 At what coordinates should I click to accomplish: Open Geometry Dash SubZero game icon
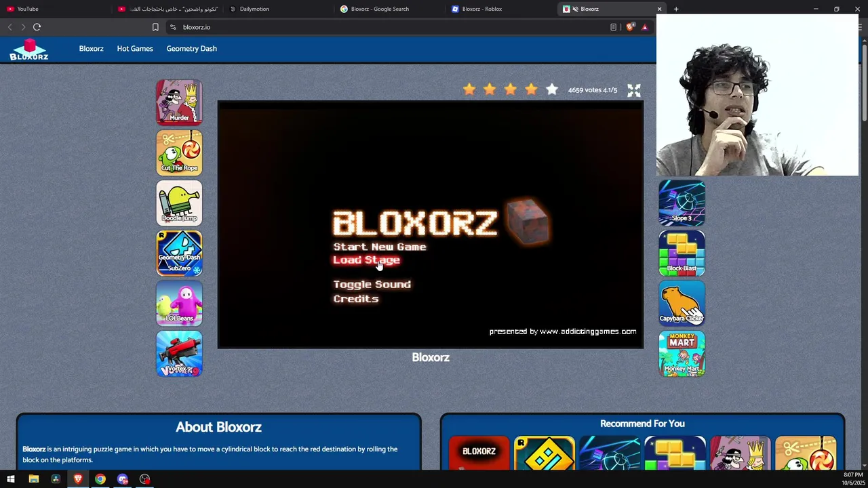click(179, 253)
